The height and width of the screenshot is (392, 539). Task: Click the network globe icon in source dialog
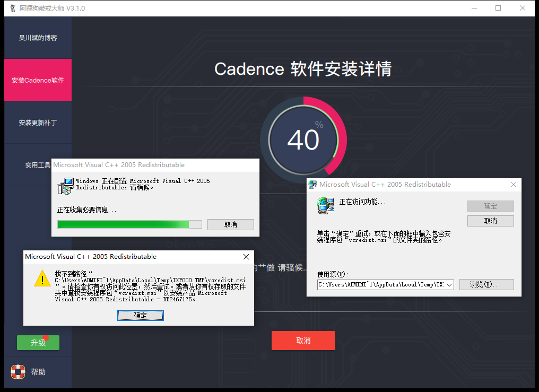click(x=326, y=205)
